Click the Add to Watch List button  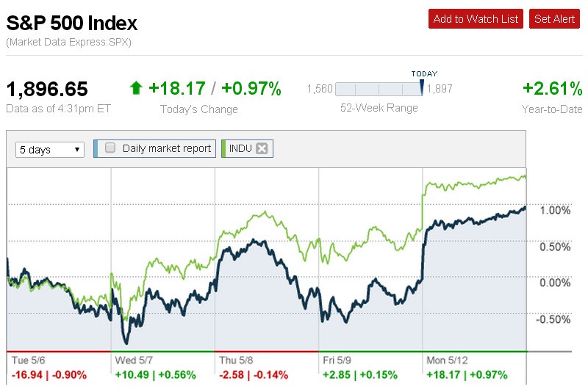coord(475,19)
